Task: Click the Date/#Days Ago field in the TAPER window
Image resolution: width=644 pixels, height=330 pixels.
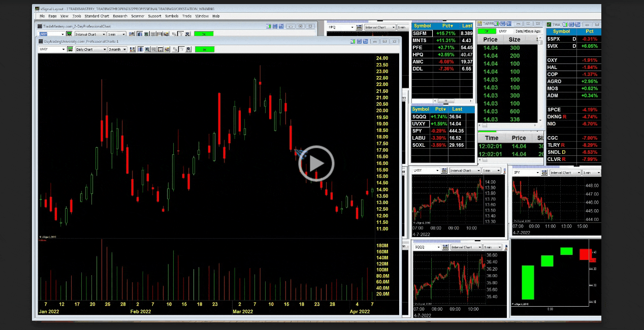Action: pyautogui.click(x=528, y=31)
